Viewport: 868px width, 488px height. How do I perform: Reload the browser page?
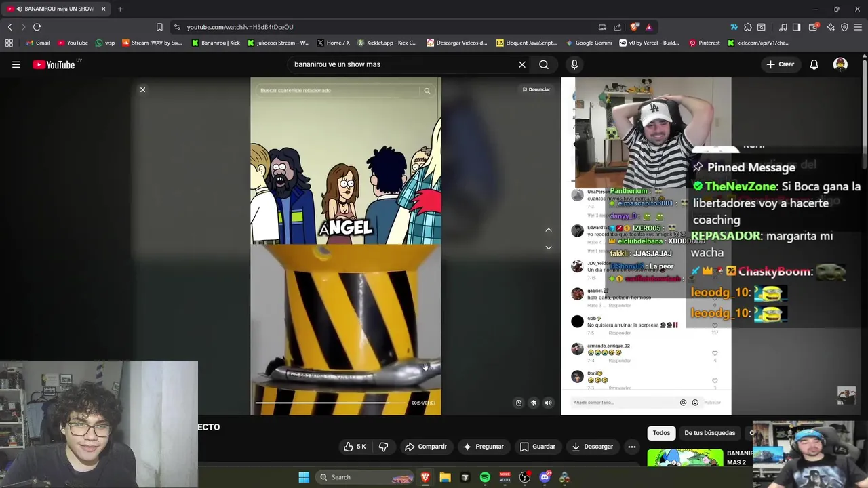pos(37,27)
